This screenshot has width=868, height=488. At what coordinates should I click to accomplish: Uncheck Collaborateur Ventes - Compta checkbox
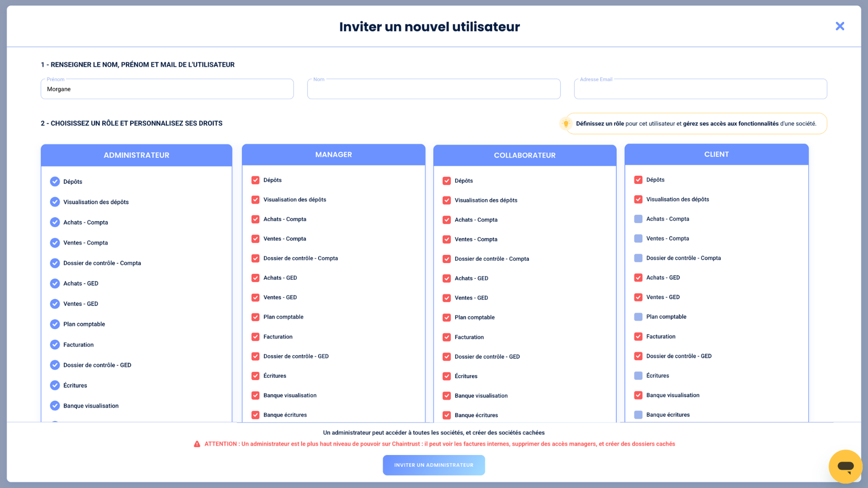[447, 239]
